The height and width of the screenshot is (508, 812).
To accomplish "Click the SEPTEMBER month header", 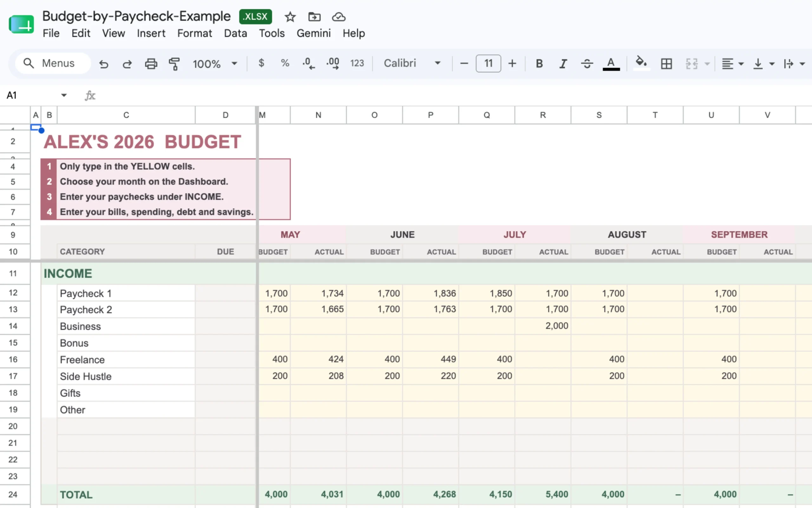I will click(739, 235).
